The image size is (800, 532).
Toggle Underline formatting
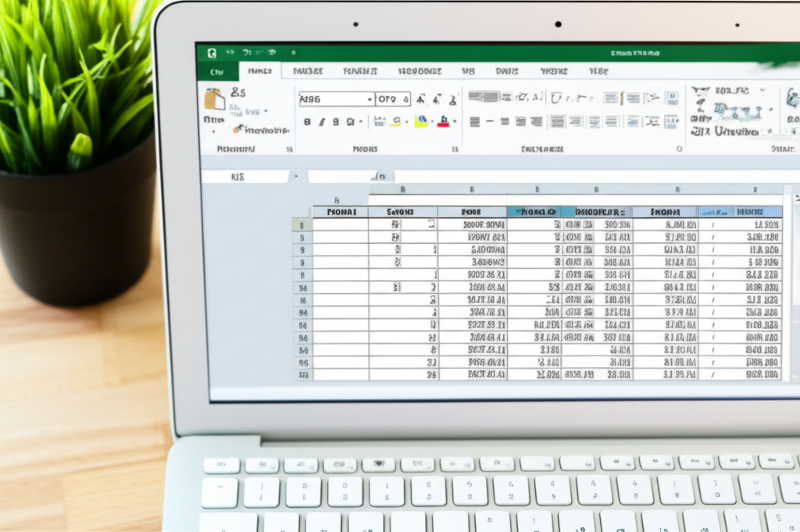click(x=336, y=122)
